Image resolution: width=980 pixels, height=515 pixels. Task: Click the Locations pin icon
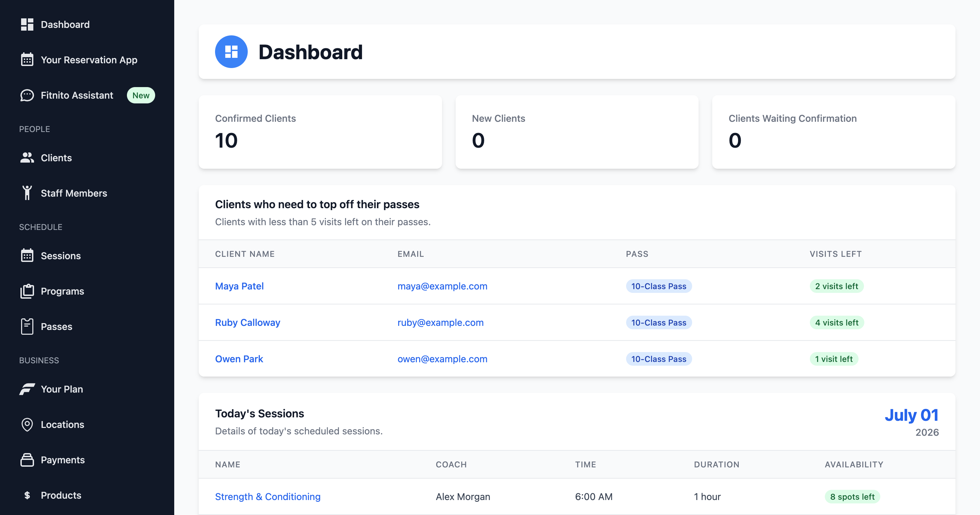(x=27, y=425)
